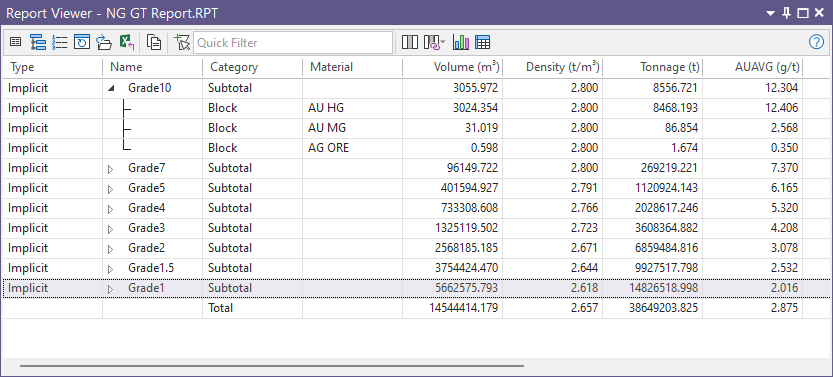Click the refresh report window icon
This screenshot has height=377, width=833.
point(82,42)
